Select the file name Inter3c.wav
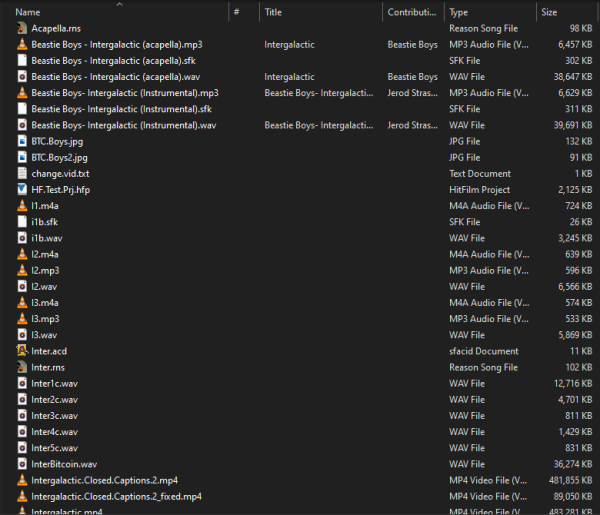 (x=54, y=416)
